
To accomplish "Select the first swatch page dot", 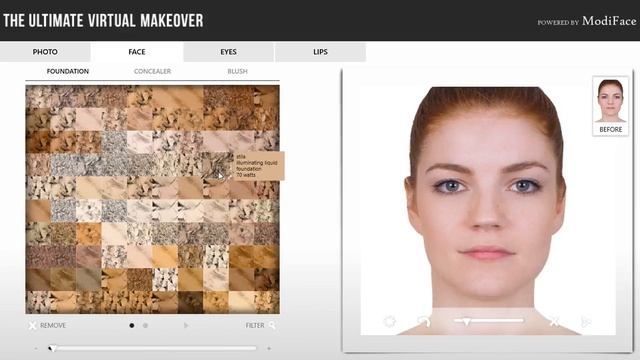I will 132,325.
